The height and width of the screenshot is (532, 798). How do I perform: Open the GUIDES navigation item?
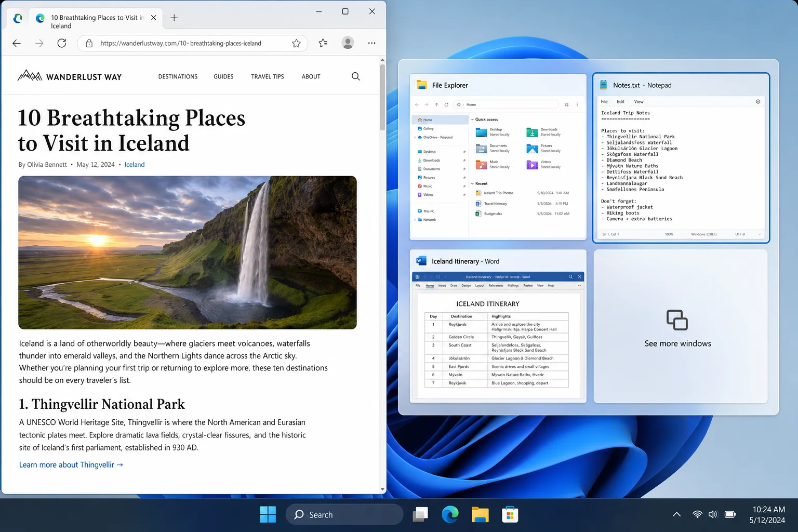point(223,76)
